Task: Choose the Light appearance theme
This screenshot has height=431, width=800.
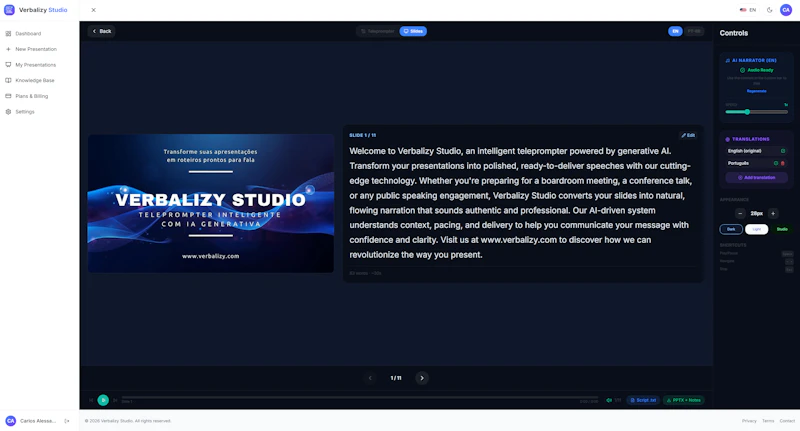Action: coord(757,230)
